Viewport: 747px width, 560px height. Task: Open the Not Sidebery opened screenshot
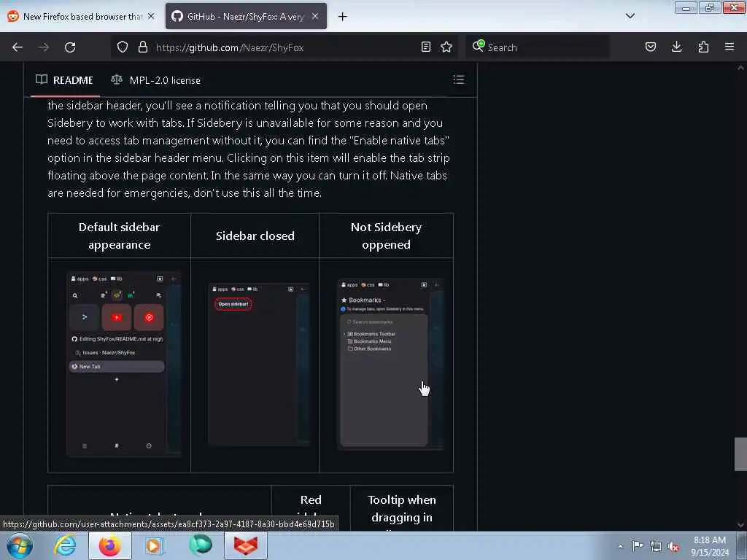[391, 365]
